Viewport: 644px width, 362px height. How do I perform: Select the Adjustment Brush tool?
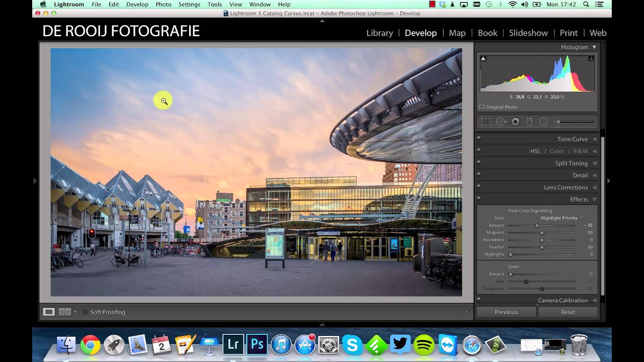(x=557, y=122)
